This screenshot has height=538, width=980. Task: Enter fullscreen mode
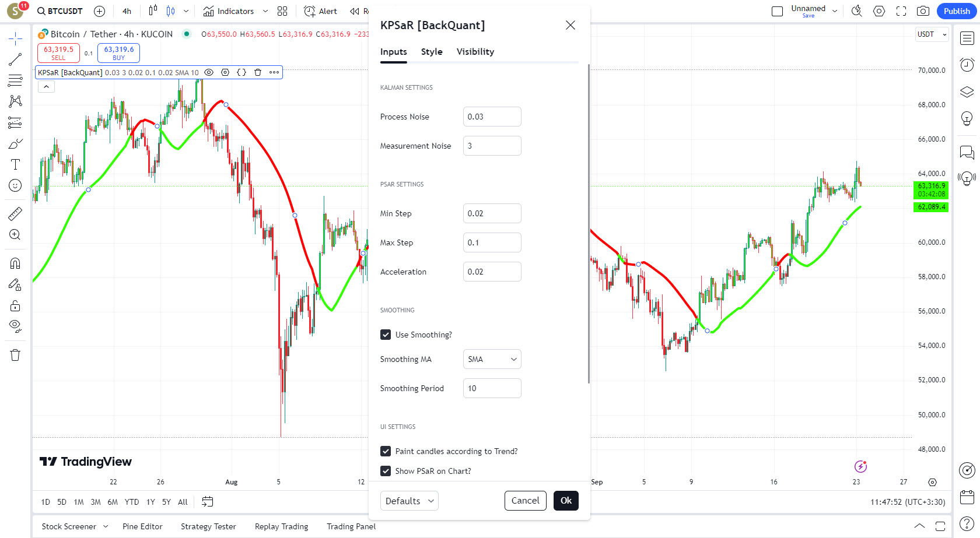point(901,11)
